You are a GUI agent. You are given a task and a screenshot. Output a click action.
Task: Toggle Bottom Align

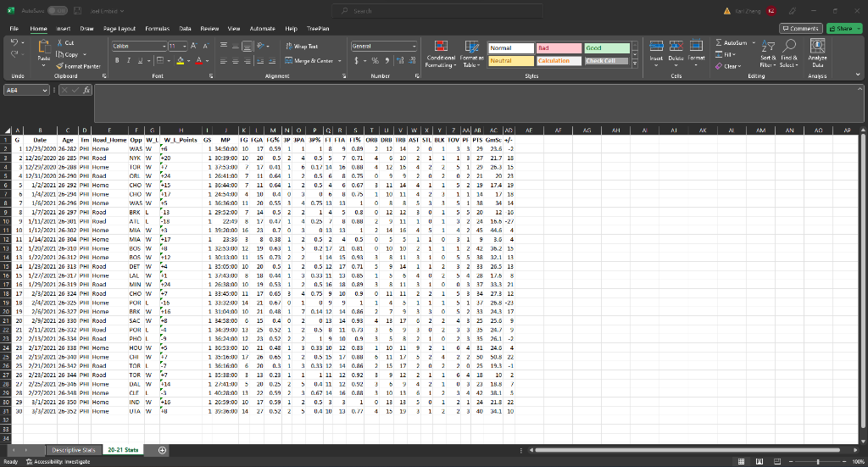tap(248, 46)
